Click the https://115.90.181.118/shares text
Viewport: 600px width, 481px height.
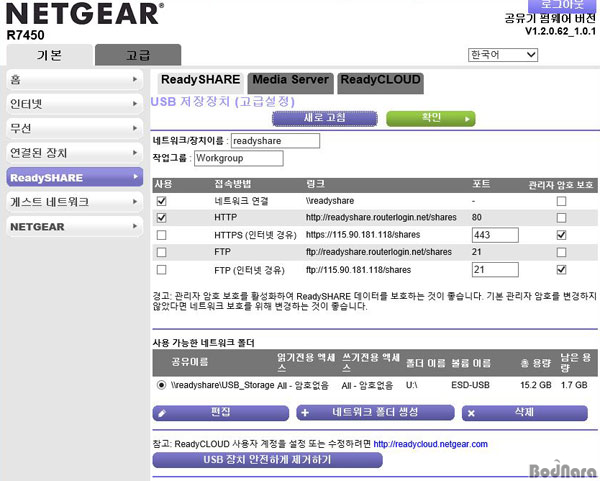pos(363,235)
